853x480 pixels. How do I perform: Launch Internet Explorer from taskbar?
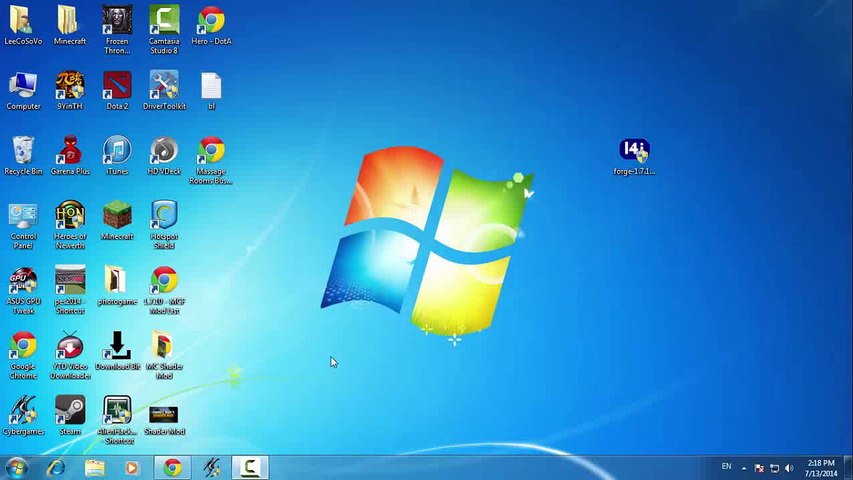tap(55, 467)
